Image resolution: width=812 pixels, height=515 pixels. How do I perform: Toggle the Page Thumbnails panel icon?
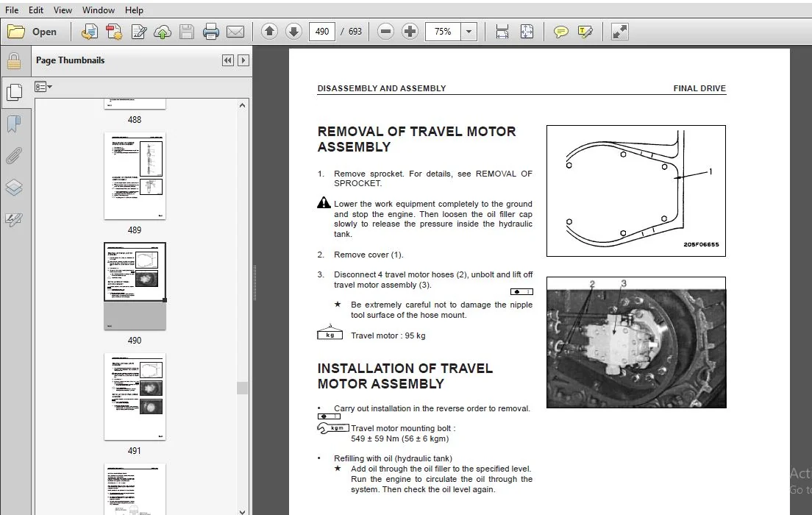point(15,92)
